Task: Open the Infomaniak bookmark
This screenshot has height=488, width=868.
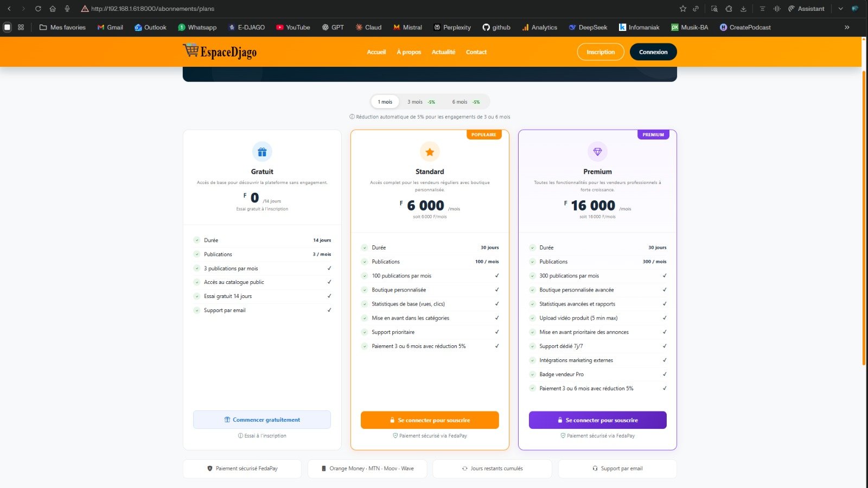Action: tap(639, 27)
